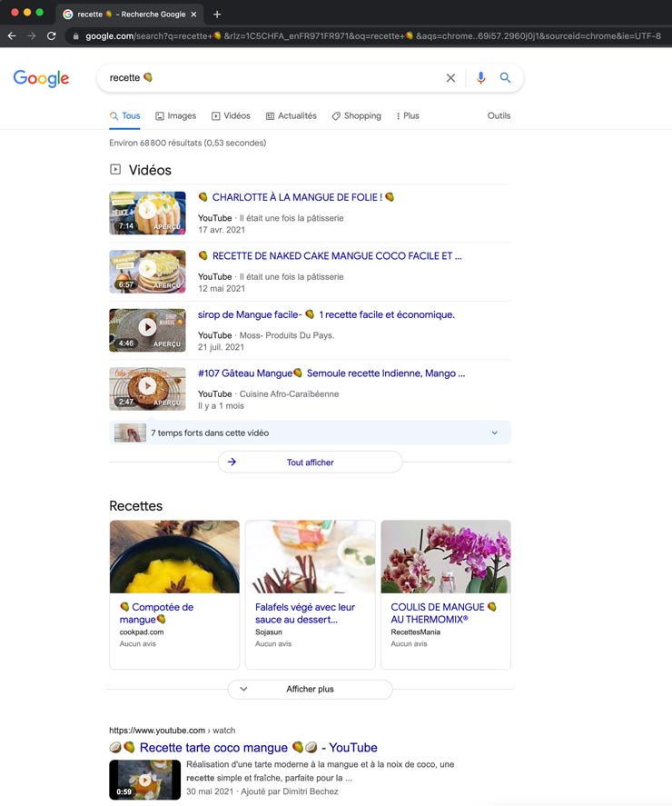Open a new browser tab with the plus icon

pos(217,15)
